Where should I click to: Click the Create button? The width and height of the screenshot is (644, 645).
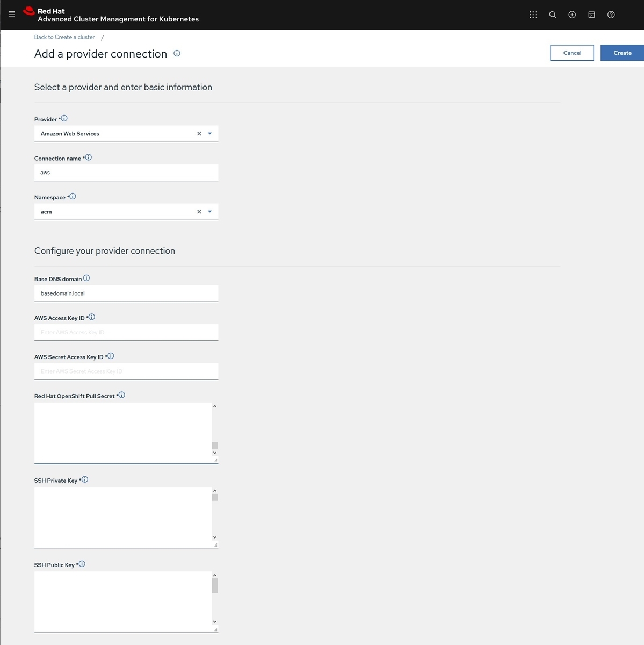click(623, 53)
